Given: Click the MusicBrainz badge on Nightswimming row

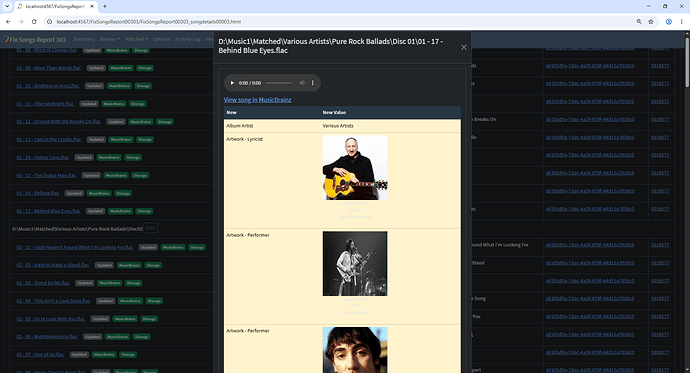Looking at the screenshot, I should pos(117,337).
